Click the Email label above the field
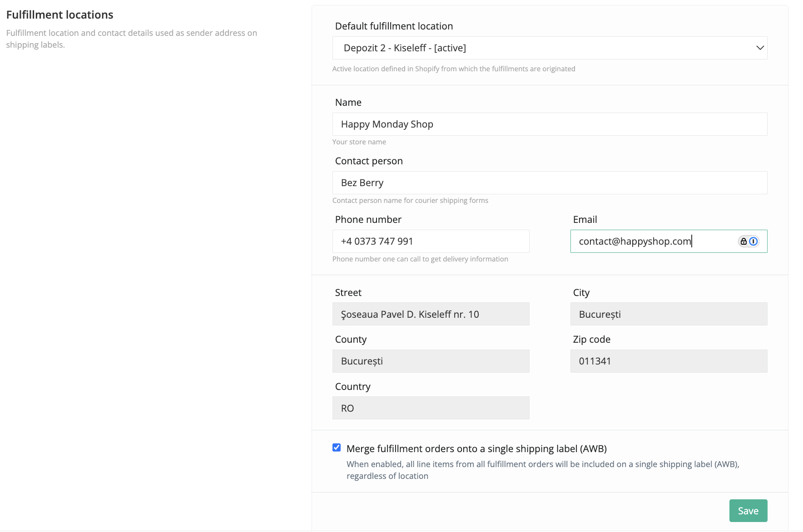The height and width of the screenshot is (532, 803). pyautogui.click(x=585, y=220)
